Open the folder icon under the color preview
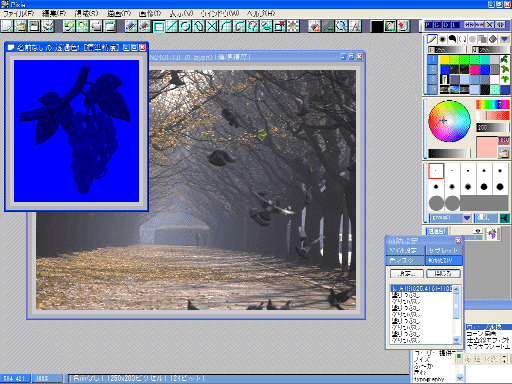Viewport: 512px width, 384px height. point(503,153)
